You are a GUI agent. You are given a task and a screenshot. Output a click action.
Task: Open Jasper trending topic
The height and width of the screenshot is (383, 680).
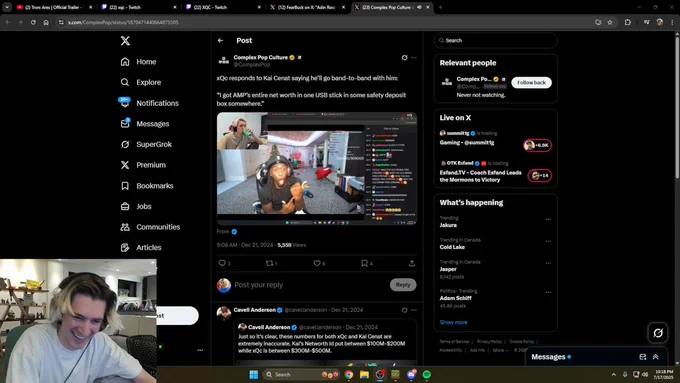coord(448,269)
